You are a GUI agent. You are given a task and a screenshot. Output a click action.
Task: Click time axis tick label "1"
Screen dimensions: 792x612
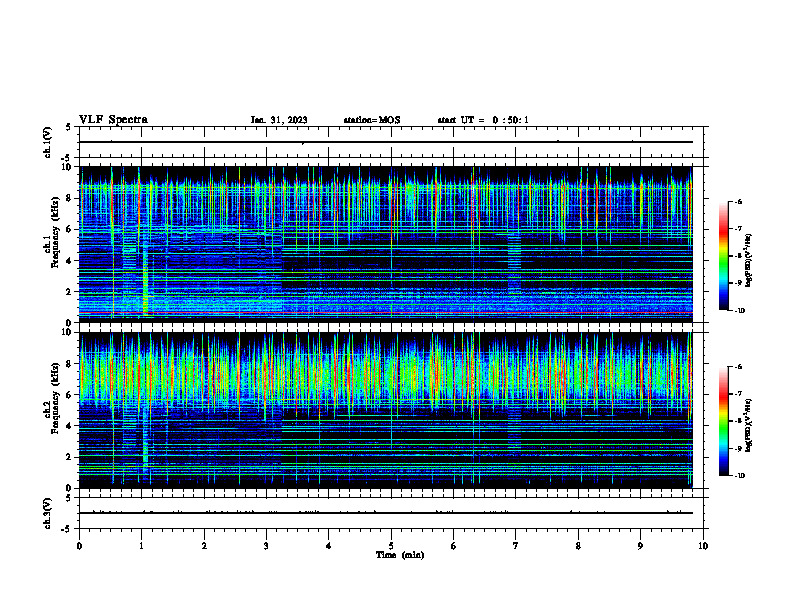tap(141, 546)
